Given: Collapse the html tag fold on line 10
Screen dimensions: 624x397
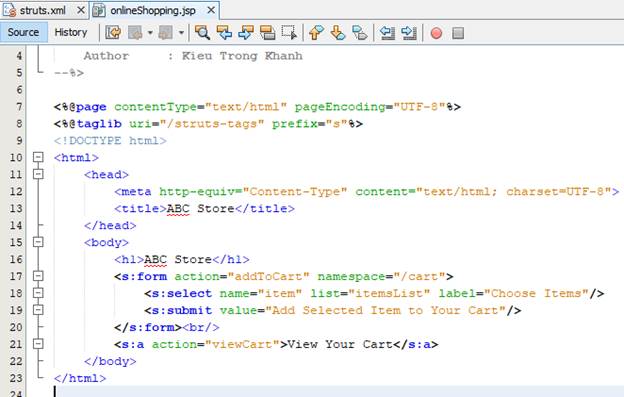Looking at the screenshot, I should click(38, 157).
